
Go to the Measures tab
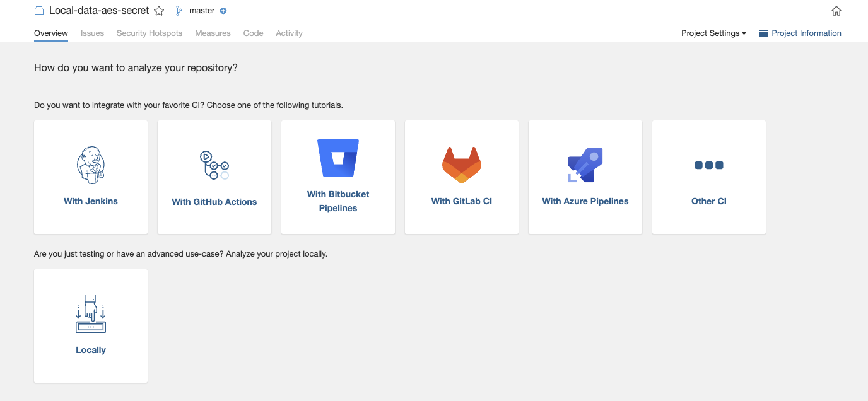pyautogui.click(x=213, y=33)
